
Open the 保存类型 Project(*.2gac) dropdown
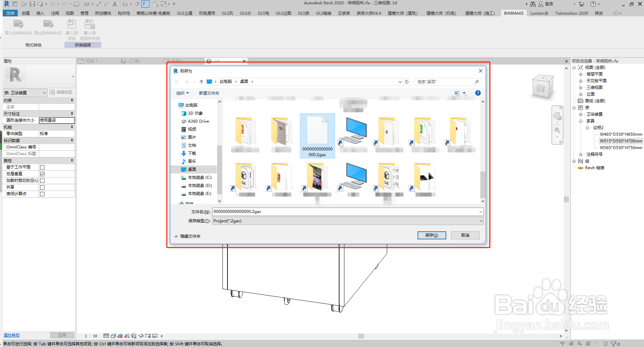(x=348, y=221)
